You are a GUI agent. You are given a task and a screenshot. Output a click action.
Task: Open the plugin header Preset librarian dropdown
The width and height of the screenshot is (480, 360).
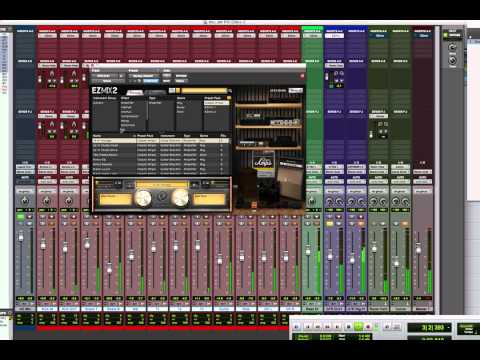[144, 76]
